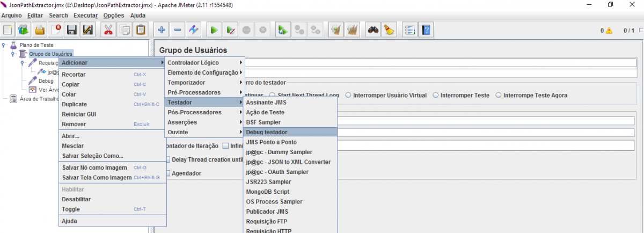Click the Paste clipboard icon
The image size is (644, 233).
pos(141,30)
